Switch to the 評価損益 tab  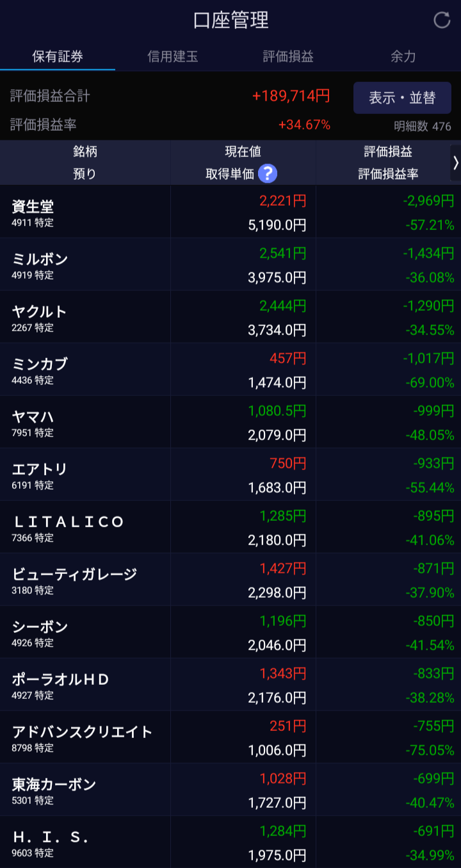(x=288, y=56)
